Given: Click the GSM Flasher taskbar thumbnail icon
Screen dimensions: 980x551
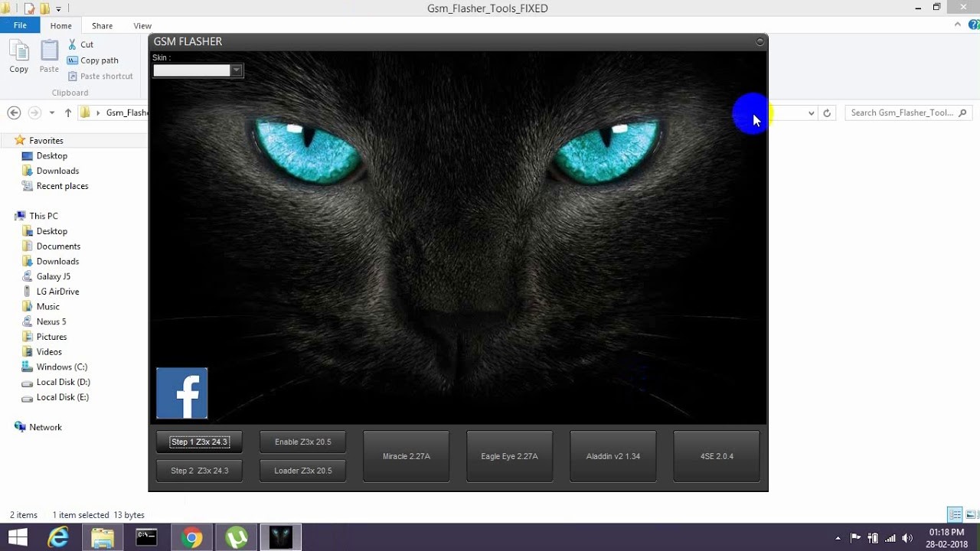Looking at the screenshot, I should point(280,536).
